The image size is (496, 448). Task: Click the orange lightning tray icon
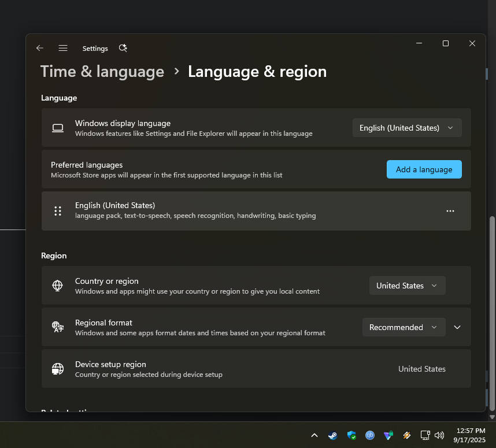407,436
